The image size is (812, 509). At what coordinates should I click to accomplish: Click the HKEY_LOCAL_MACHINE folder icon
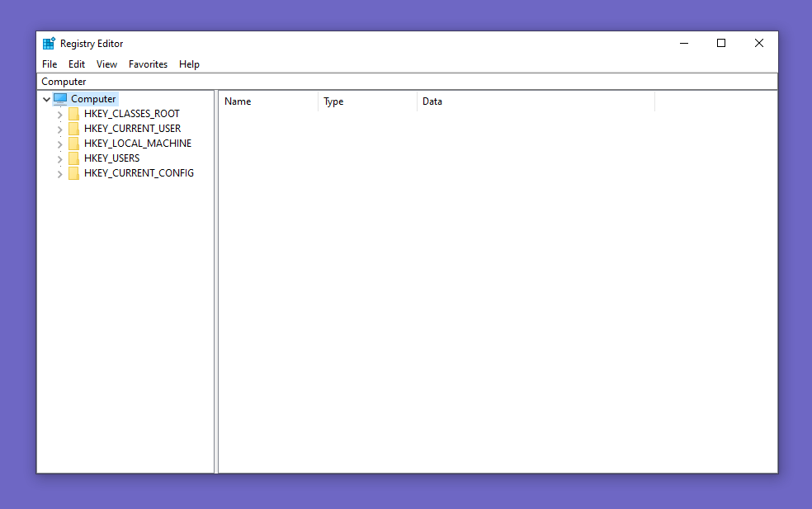pos(74,144)
